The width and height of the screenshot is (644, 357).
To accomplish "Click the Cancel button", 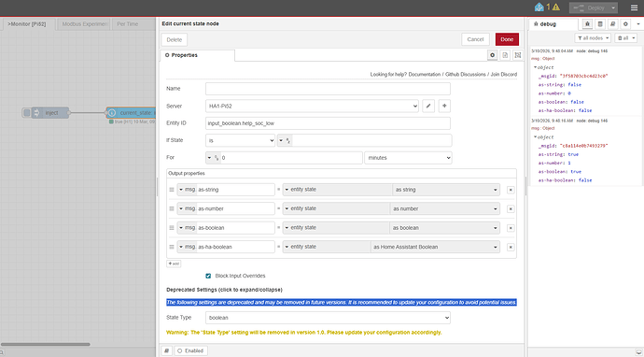I will click(x=475, y=39).
